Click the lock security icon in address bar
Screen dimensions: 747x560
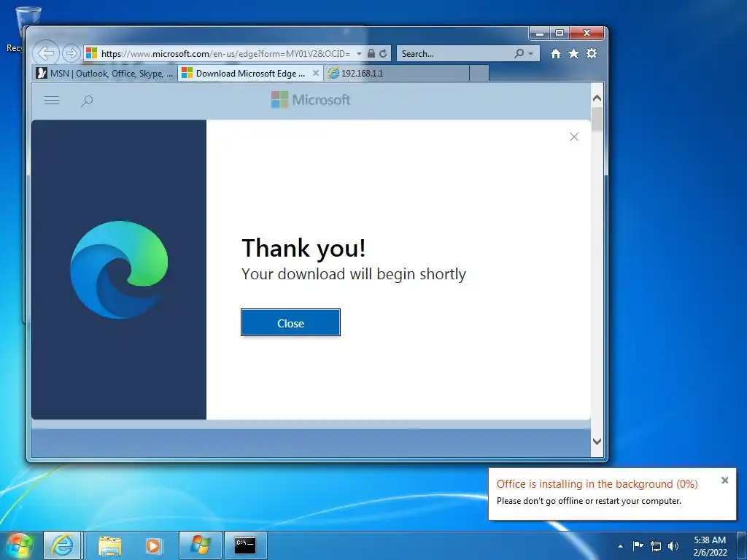tap(371, 53)
